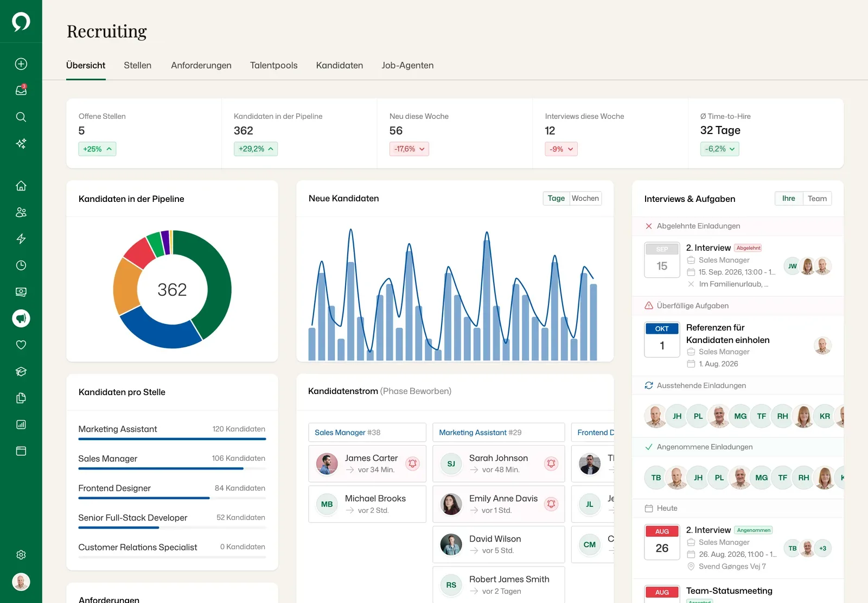Click the clock time-tracking sidebar icon
Screen dimensions: 868x603
21,265
